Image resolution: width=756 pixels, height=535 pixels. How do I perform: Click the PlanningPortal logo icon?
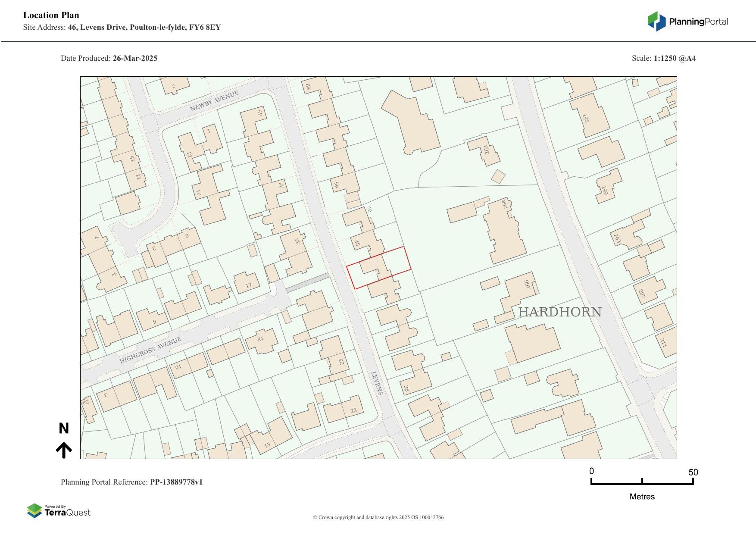pos(656,21)
